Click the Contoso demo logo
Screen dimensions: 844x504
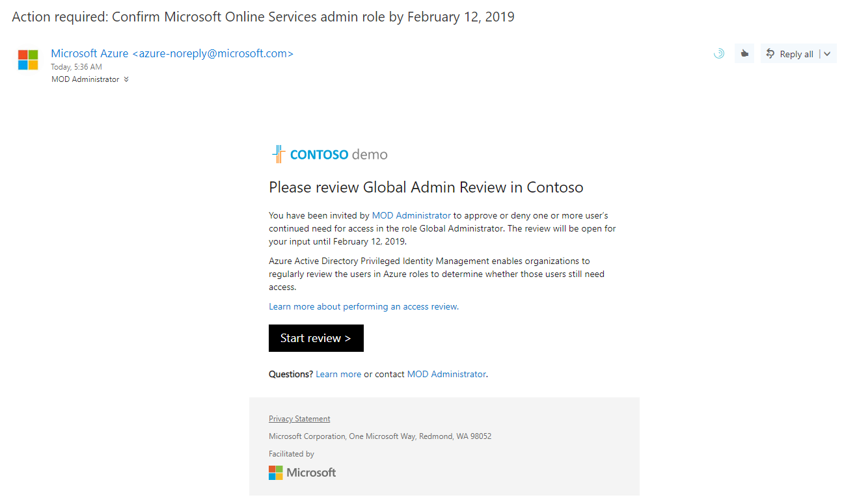329,154
